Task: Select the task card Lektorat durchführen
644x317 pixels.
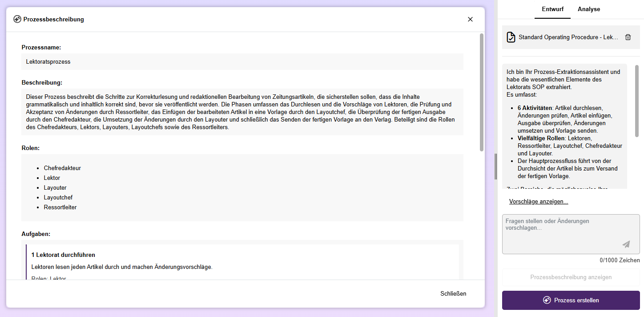Action: coord(242,261)
